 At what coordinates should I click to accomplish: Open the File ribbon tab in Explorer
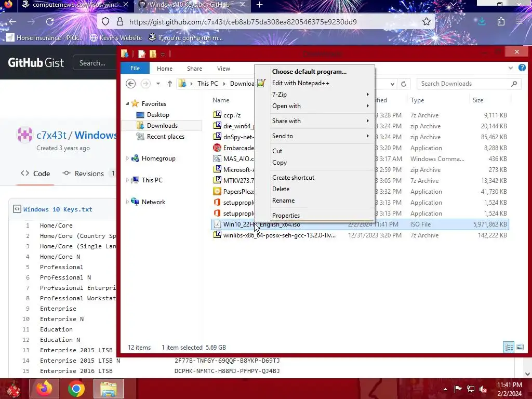pyautogui.click(x=135, y=68)
